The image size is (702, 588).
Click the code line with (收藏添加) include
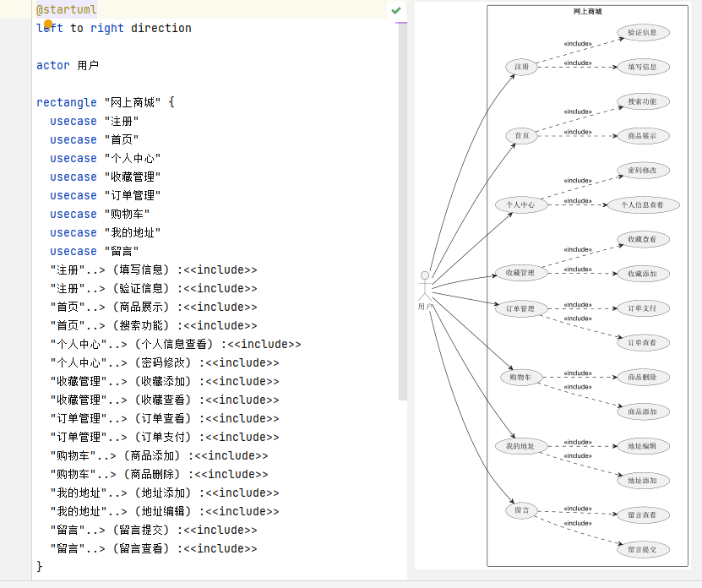pos(165,382)
